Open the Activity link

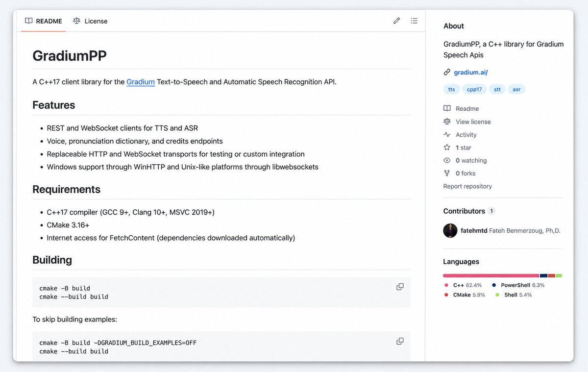pyautogui.click(x=466, y=135)
